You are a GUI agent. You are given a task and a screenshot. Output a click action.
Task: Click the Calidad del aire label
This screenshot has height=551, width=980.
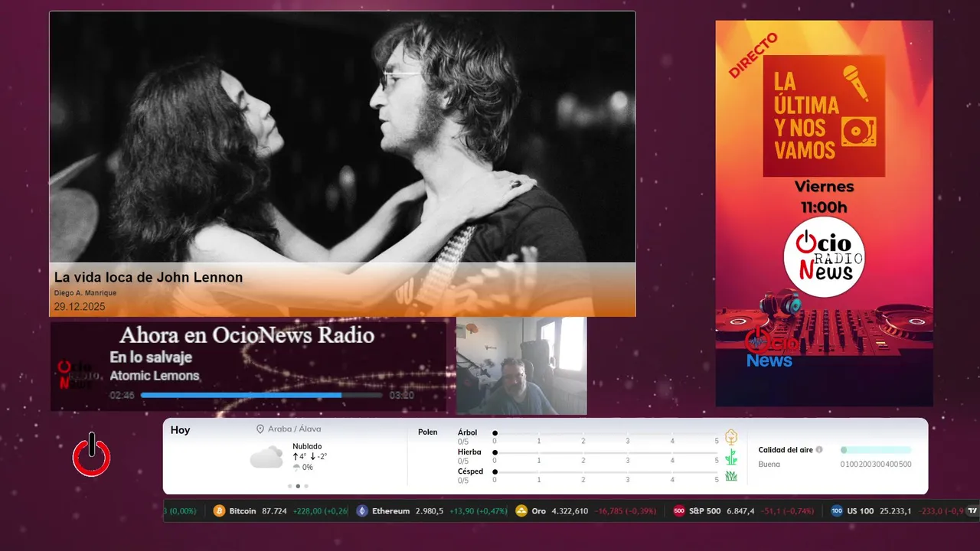point(786,450)
